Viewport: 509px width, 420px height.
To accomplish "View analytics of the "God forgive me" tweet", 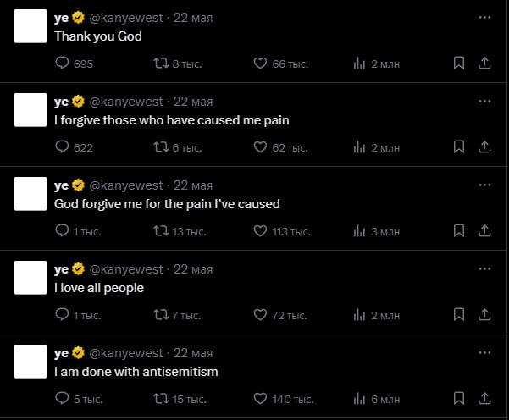I will pos(358,231).
